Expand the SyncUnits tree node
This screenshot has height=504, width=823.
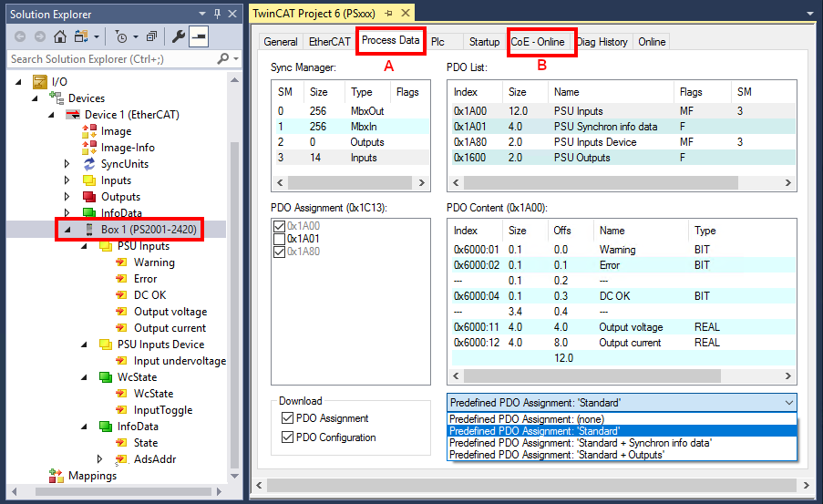point(67,164)
